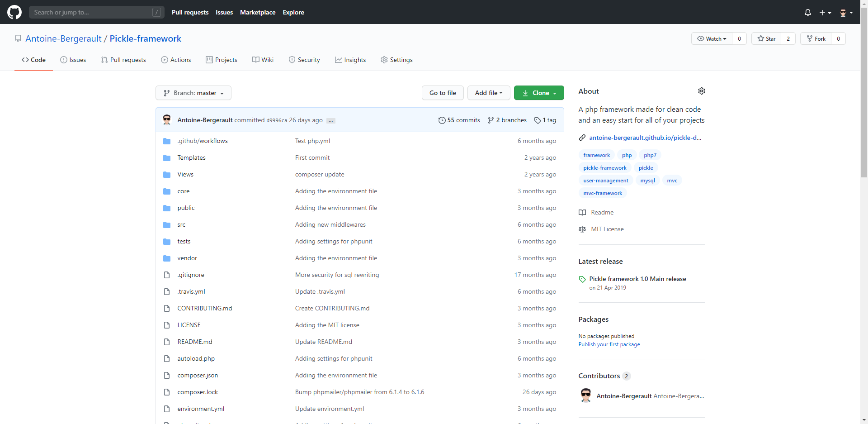Open the antoine-bergerault.github.io website link

point(645,138)
